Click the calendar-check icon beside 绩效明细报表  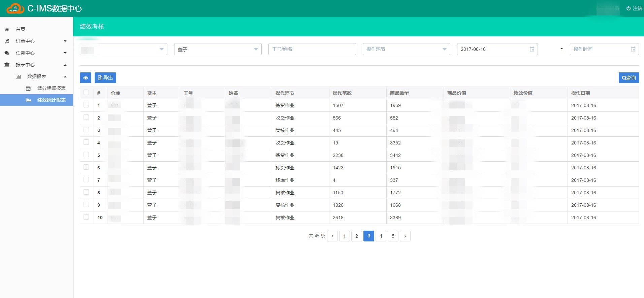pyautogui.click(x=28, y=88)
